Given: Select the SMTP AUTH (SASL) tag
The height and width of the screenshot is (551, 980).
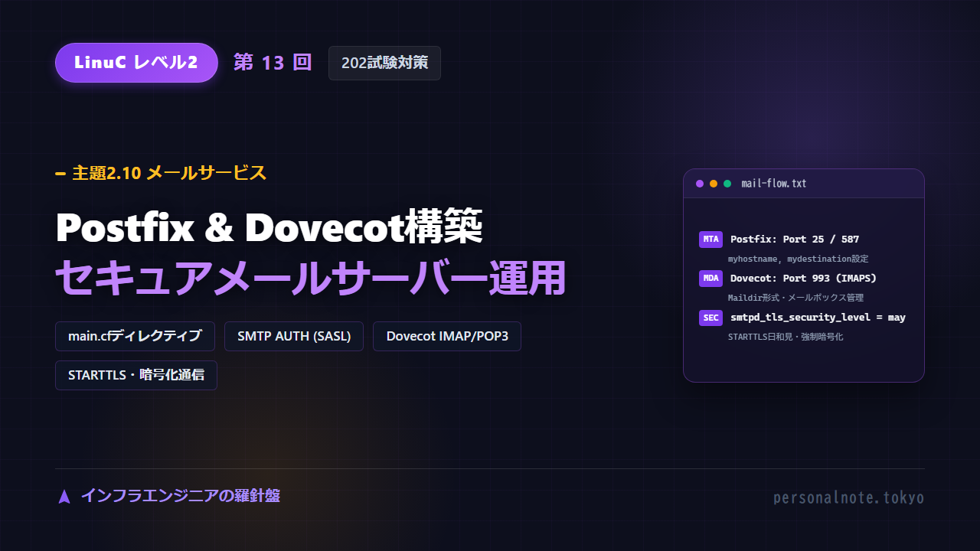Looking at the screenshot, I should (x=294, y=336).
